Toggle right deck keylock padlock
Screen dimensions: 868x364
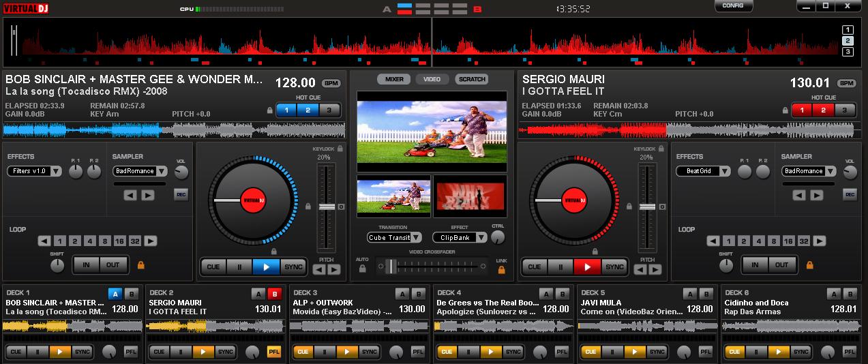pos(661,149)
